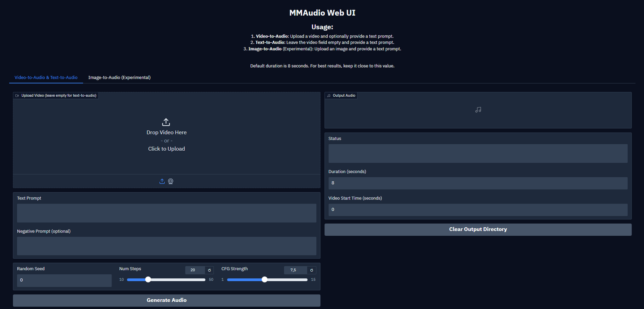Screen dimensions: 644x309
Task: Click the CFG Strength slider handle
Action: tap(264, 280)
